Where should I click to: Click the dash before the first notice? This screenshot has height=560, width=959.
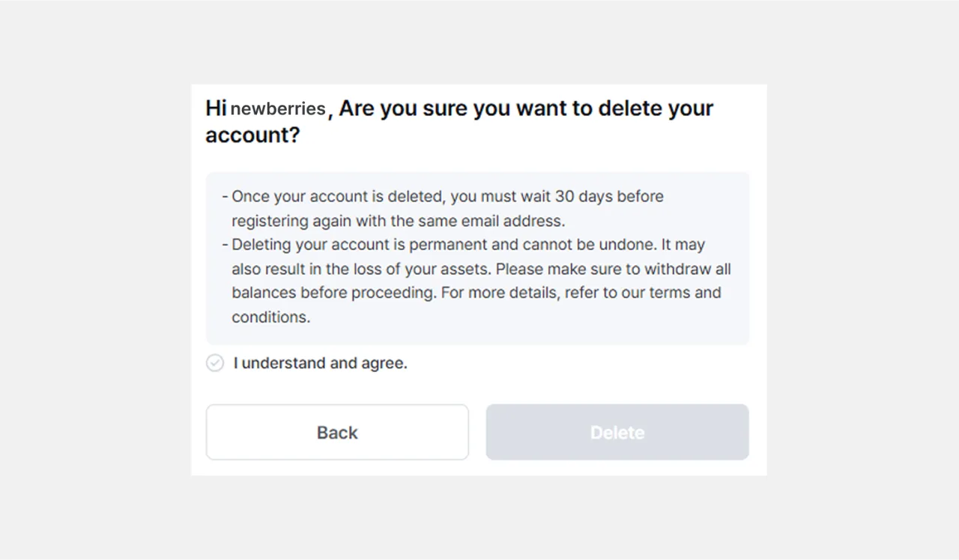(x=225, y=197)
